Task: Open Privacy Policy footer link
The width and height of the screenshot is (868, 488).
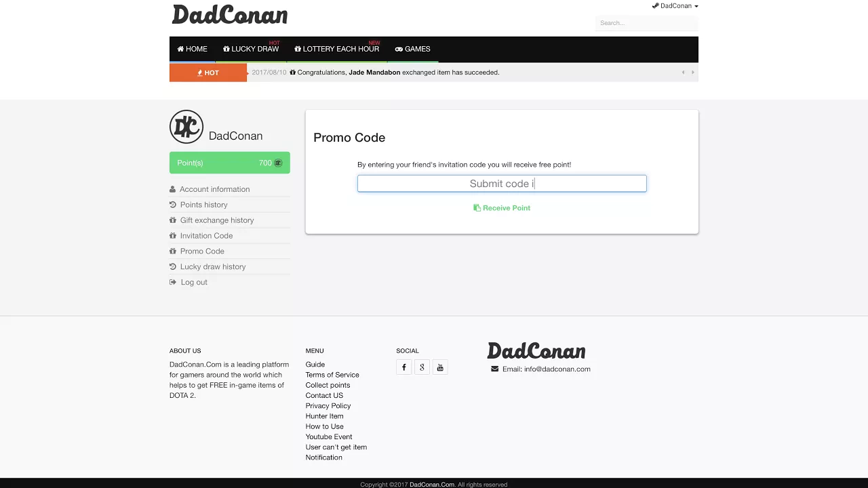Action: tap(328, 406)
